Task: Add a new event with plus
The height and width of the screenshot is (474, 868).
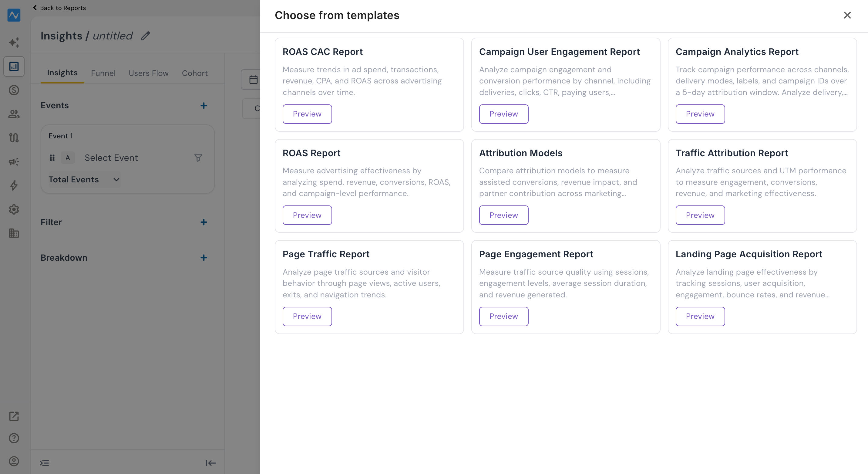Action: (204, 106)
